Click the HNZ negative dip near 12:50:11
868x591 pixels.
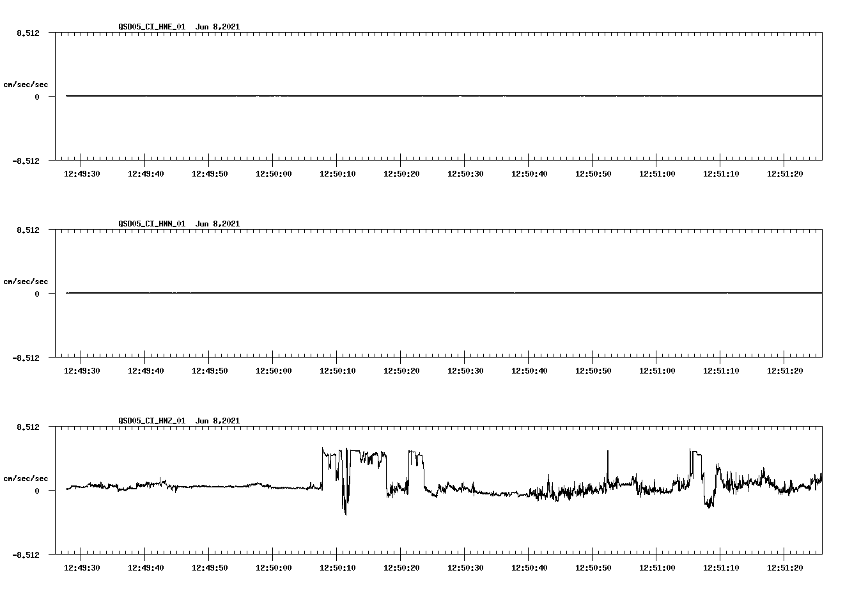coord(345,502)
